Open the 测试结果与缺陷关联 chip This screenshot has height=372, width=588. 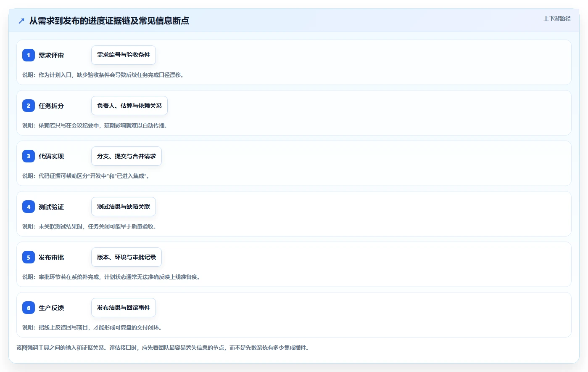point(124,207)
